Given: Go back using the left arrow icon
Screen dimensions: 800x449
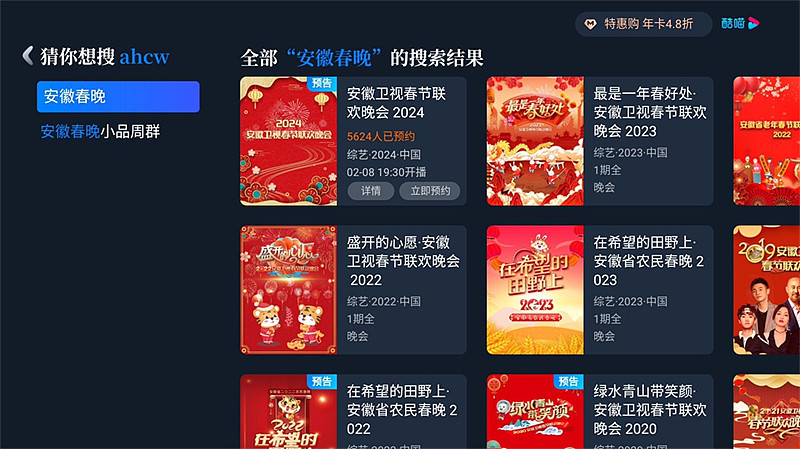Looking at the screenshot, I should coord(28,56).
